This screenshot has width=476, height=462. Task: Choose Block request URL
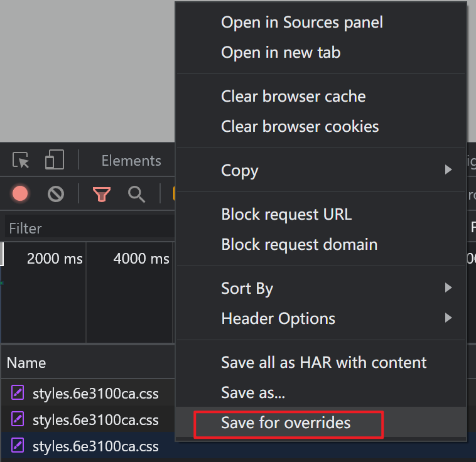(286, 214)
